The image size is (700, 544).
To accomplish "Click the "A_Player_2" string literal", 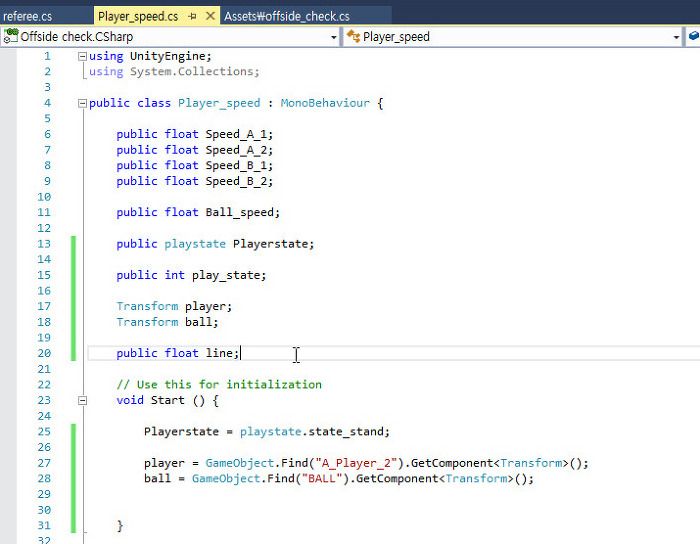I will [x=356, y=463].
